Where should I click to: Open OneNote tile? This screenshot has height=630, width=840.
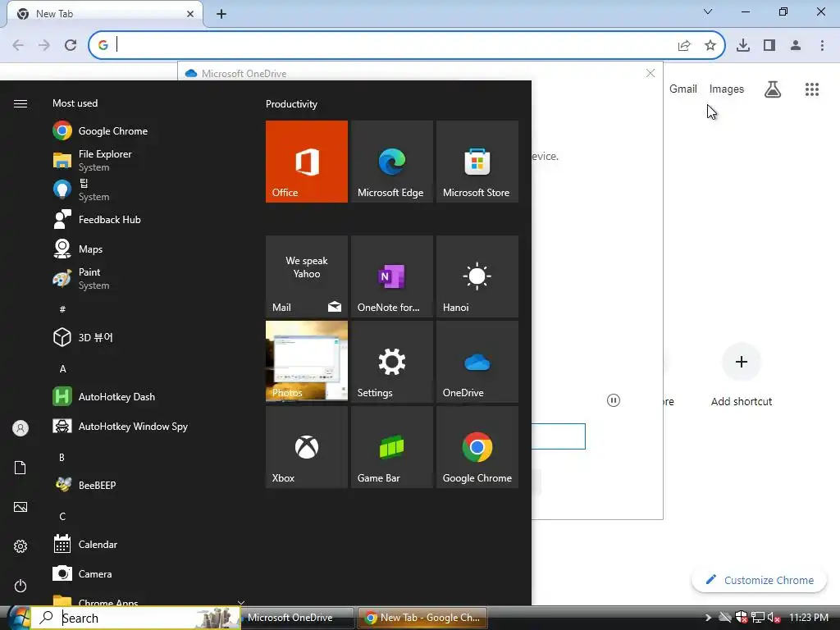pos(391,276)
